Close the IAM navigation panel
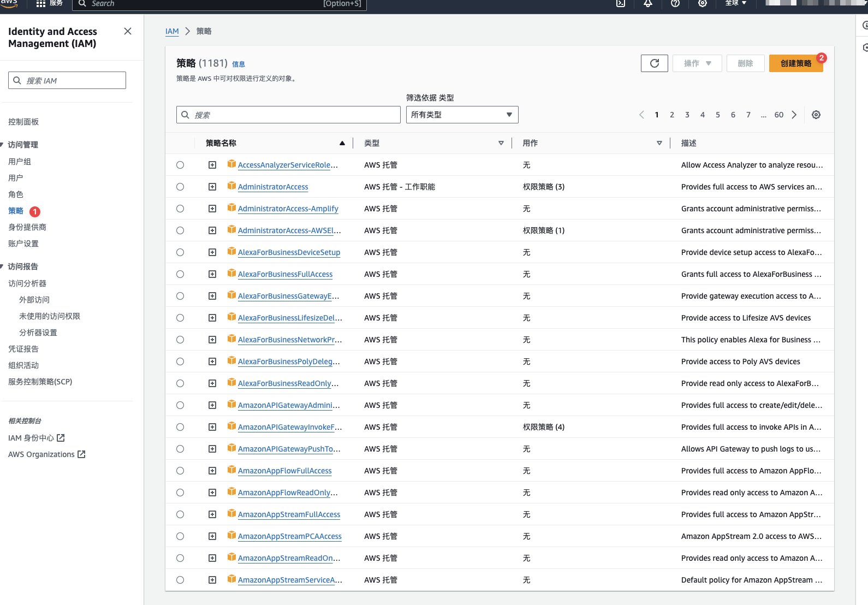Screen dimensions: 868x605 click(x=128, y=31)
